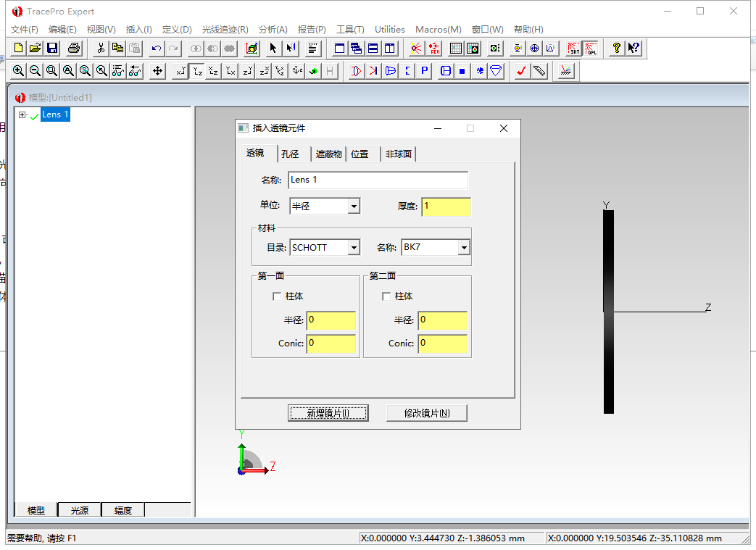The height and width of the screenshot is (550, 756).
Task: Click the SRT ray trace toolbar icon
Action: (572, 49)
